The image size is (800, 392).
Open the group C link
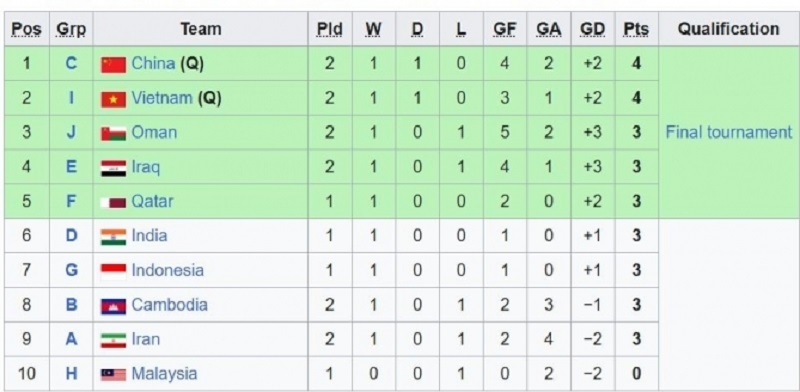(x=71, y=64)
